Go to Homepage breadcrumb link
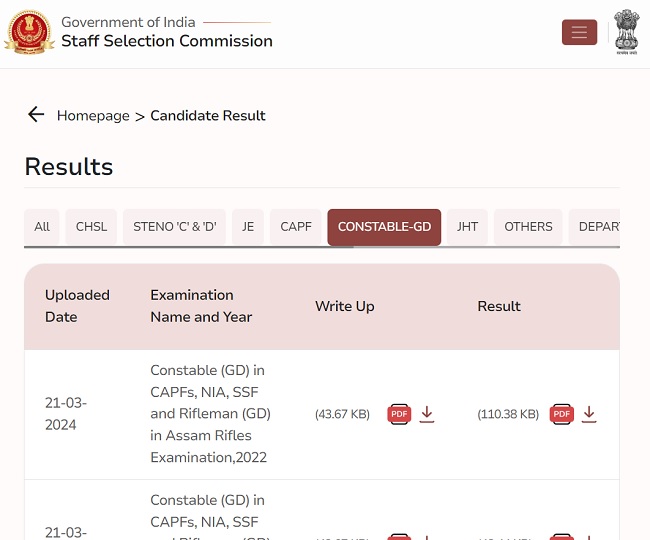Viewport: 650px width, 540px height. click(93, 116)
